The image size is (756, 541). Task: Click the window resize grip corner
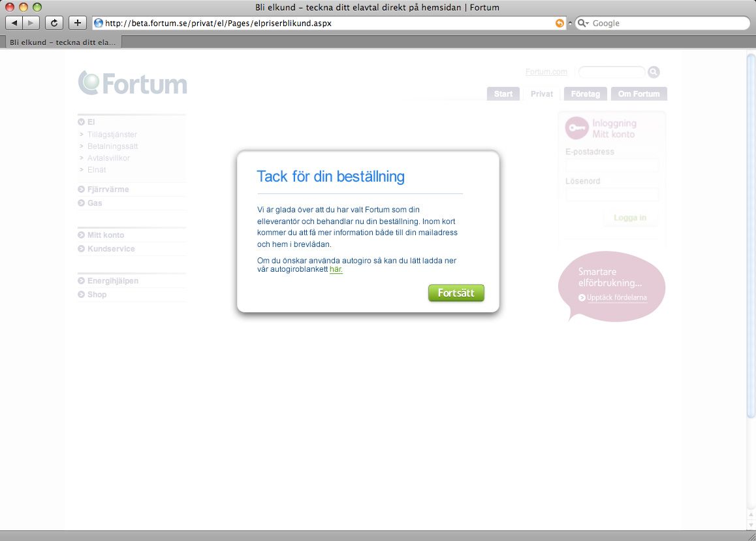[751, 536]
